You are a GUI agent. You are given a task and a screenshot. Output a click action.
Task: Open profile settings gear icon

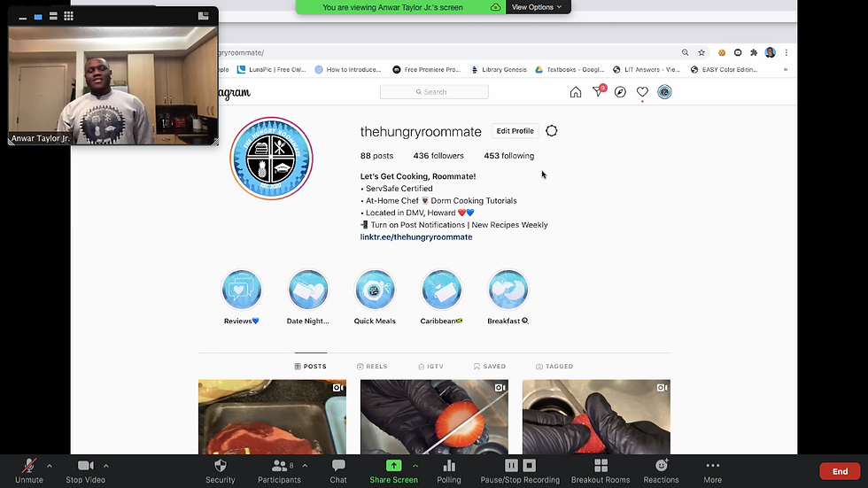(x=551, y=131)
